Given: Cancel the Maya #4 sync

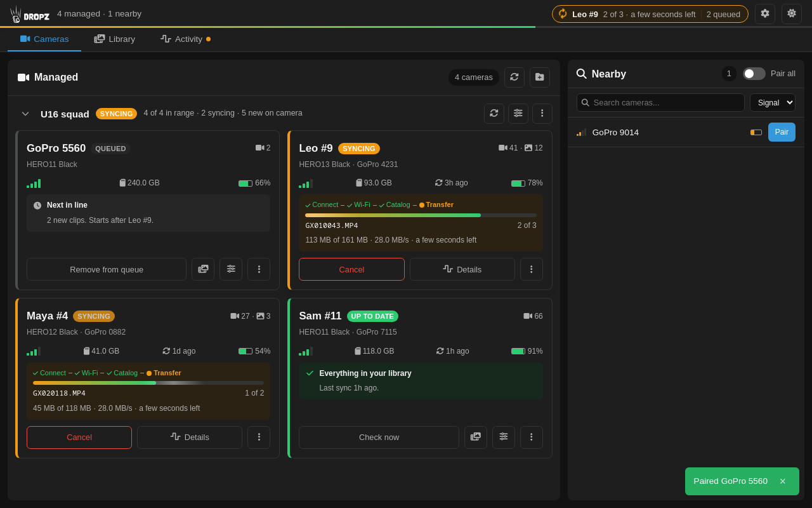Looking at the screenshot, I should [79, 438].
